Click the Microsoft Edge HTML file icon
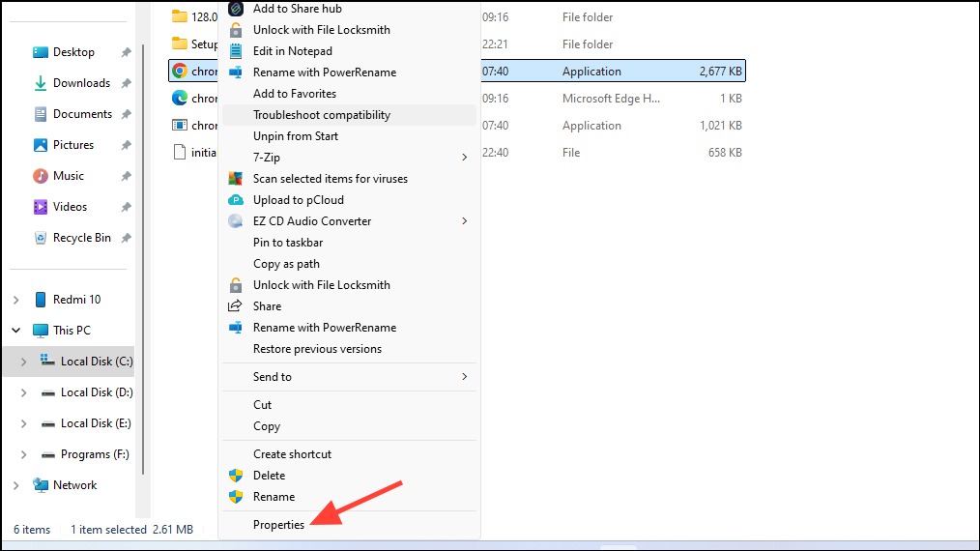 180,99
